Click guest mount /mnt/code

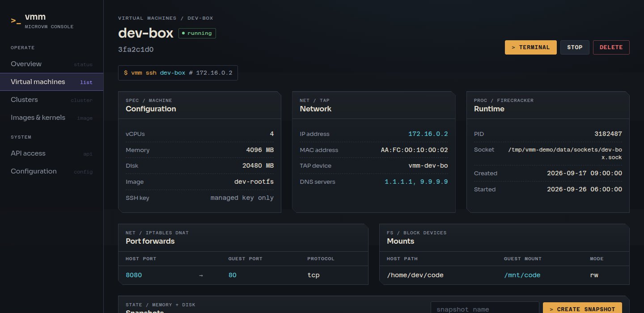(522, 275)
